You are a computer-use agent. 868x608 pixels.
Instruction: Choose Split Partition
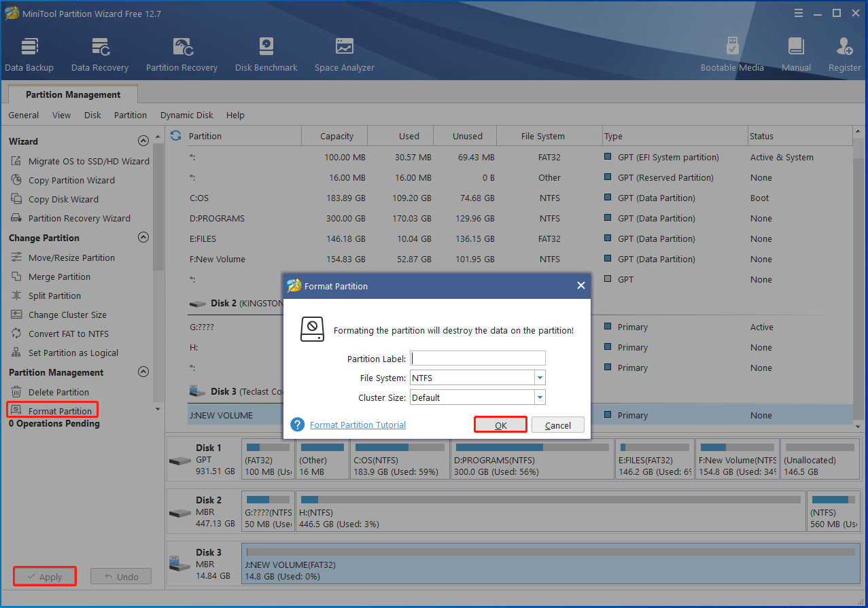46,296
